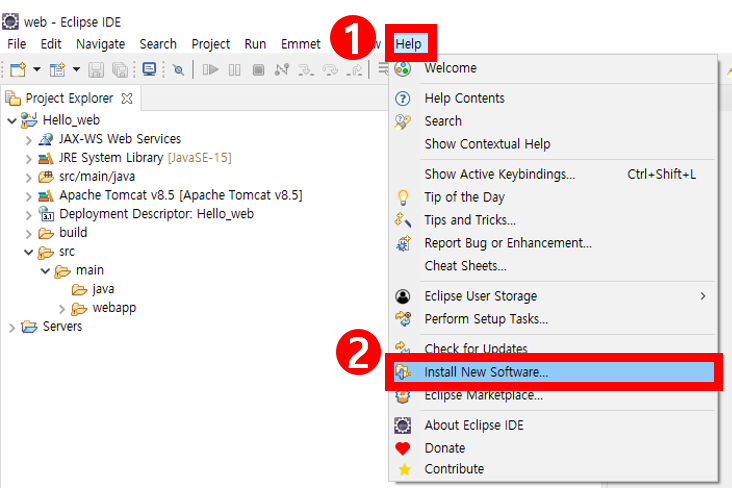The height and width of the screenshot is (488, 732).
Task: Click the Disconnect debug icon
Action: [x=282, y=70]
